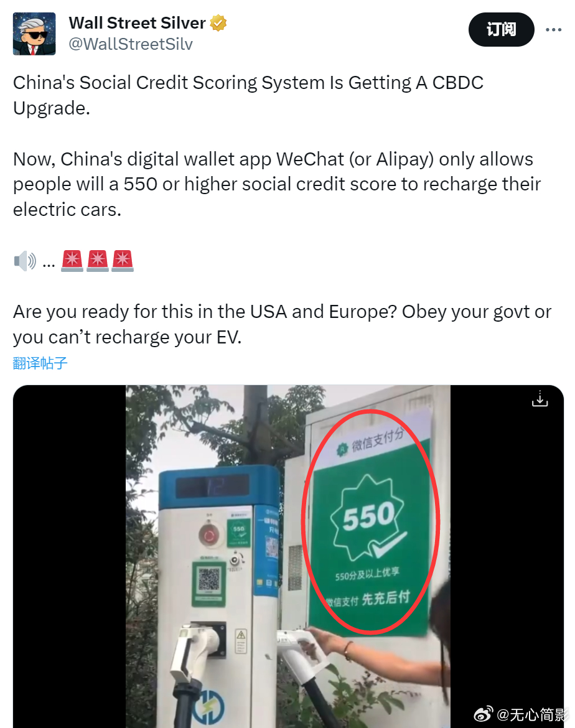Click the last red siren emoji
The width and height of the screenshot is (575, 728).
122,261
